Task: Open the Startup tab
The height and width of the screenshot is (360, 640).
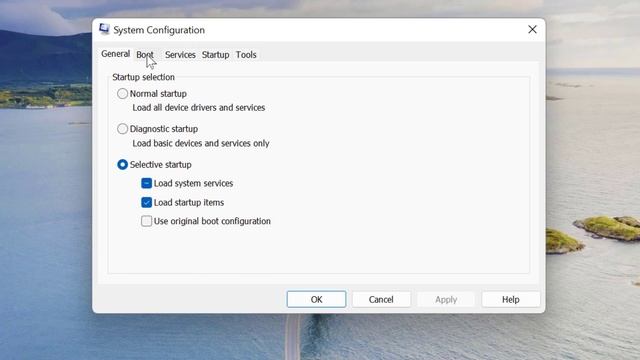Action: tap(216, 55)
